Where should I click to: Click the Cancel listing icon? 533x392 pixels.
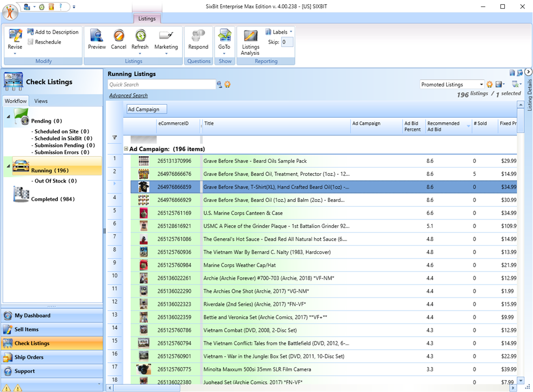(118, 36)
